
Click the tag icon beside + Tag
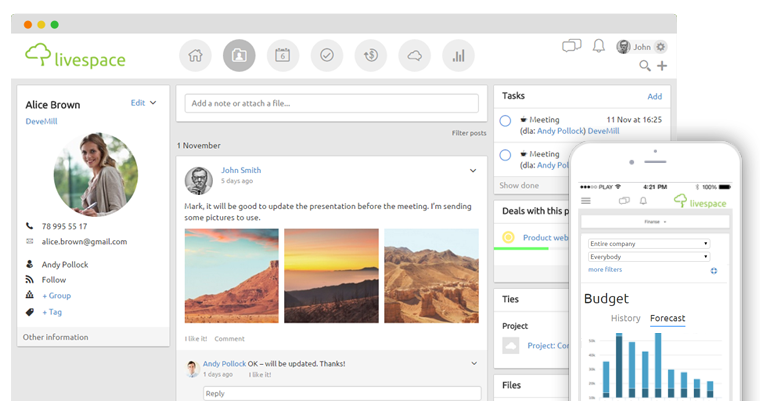(x=30, y=312)
